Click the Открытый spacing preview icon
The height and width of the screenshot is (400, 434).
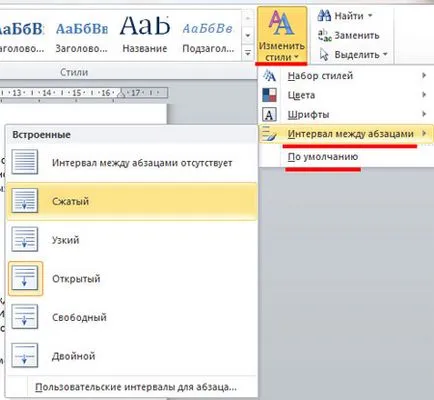tap(25, 279)
